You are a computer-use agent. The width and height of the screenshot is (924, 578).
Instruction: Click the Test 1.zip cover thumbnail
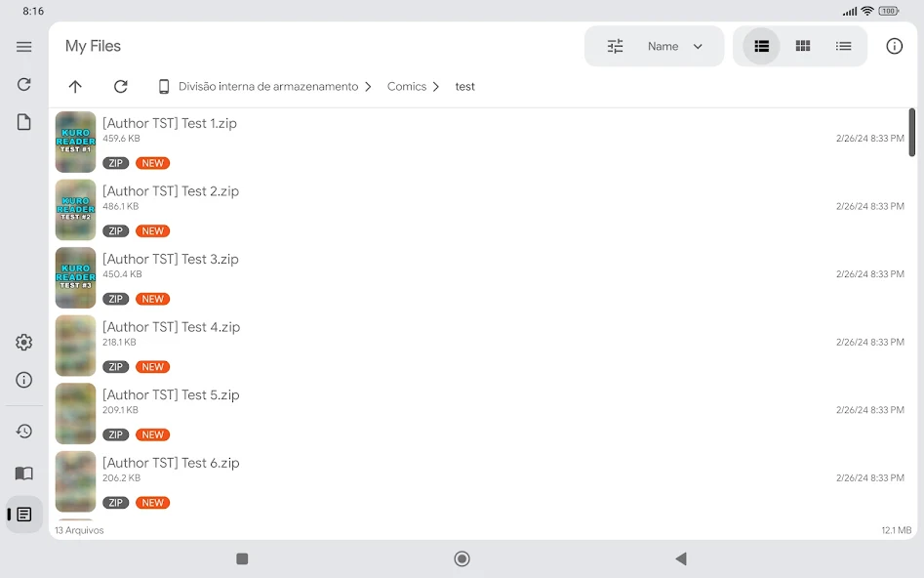[x=75, y=142]
